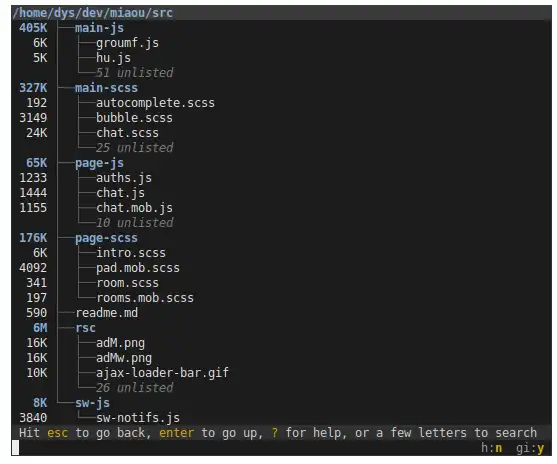Click the 327K size value
This screenshot has height=464, width=557.
pyautogui.click(x=33, y=88)
